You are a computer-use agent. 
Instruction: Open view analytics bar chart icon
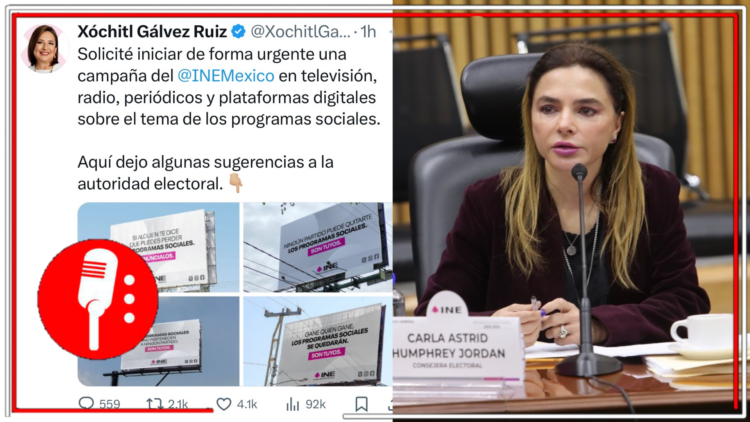292,404
